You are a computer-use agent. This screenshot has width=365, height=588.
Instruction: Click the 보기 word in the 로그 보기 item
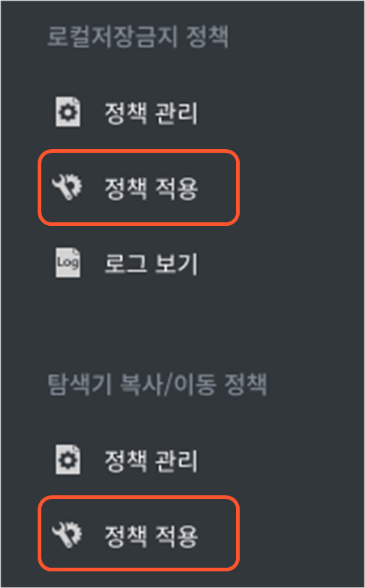point(176,264)
